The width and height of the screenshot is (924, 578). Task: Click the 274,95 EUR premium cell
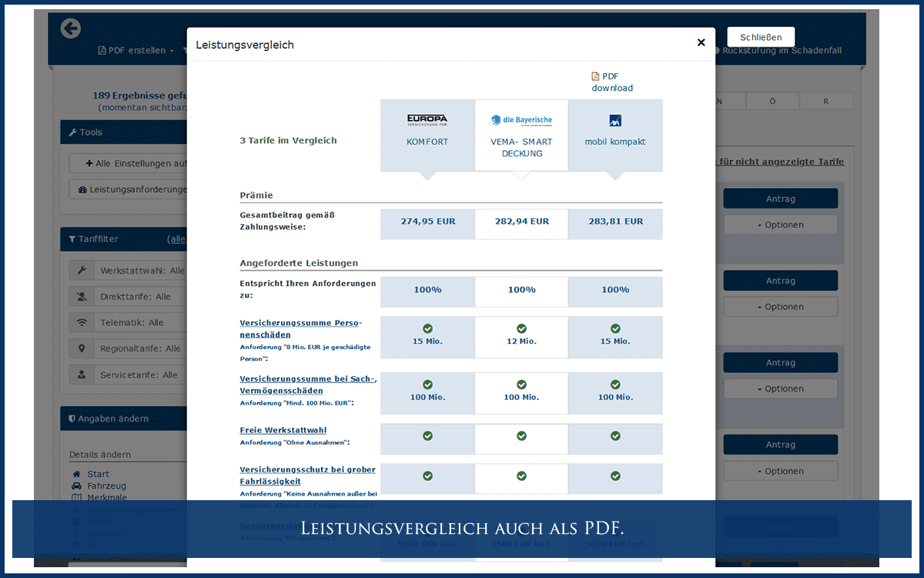(x=427, y=223)
